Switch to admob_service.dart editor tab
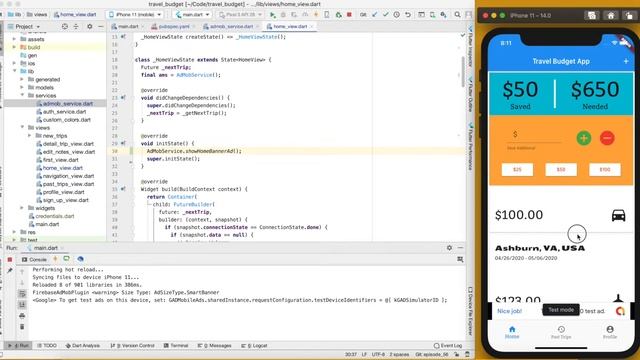Viewport: 640px width, 360px height. [x=230, y=27]
